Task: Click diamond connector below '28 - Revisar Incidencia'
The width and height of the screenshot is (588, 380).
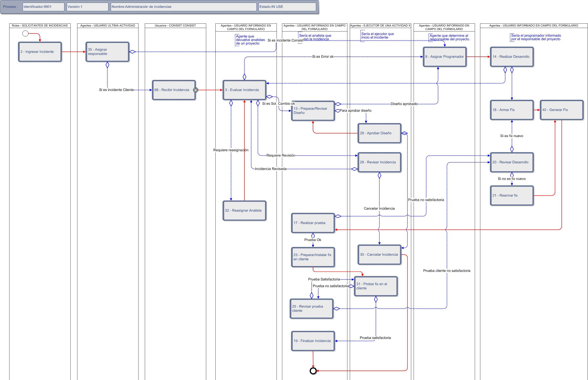Action: click(379, 176)
